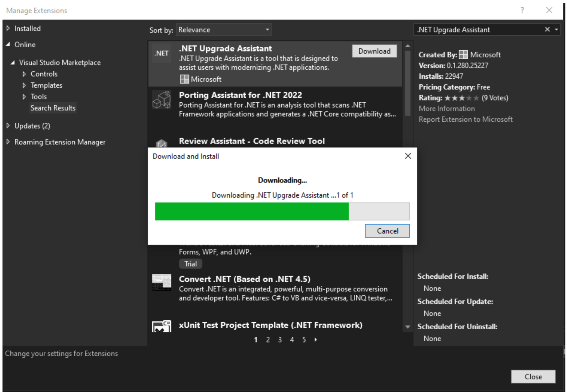This screenshot has width=567, height=392.
Task: Click the Version 0.1.280.25227 text
Action: (453, 65)
